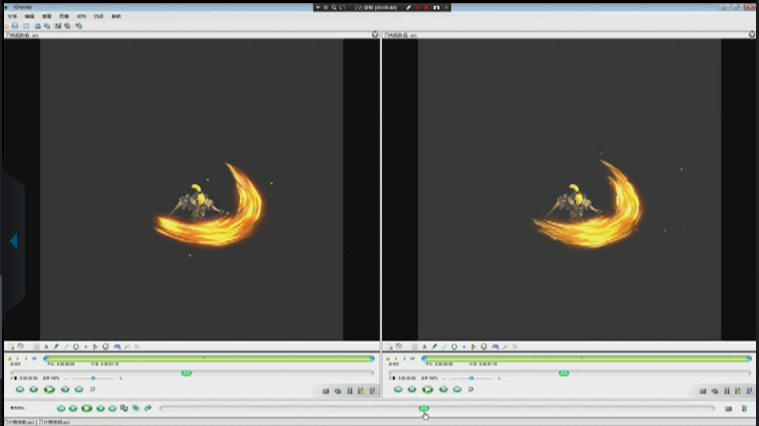This screenshot has width=759, height=426.
Task: Close the right video with its X button
Action: point(751,34)
